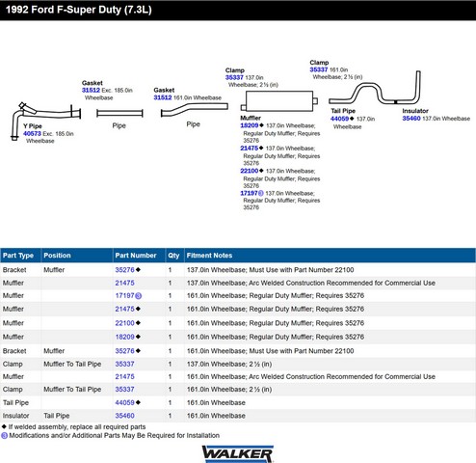Click the modification note icon beside table 17197
This screenshot has width=476, height=463.
[x=138, y=296]
